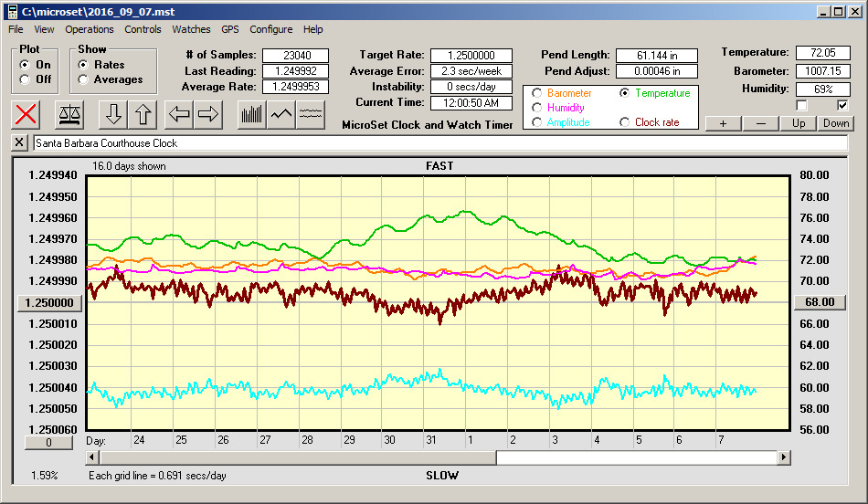The width and height of the screenshot is (868, 504).
Task: Click the down arrow toolbar button
Action: [113, 114]
